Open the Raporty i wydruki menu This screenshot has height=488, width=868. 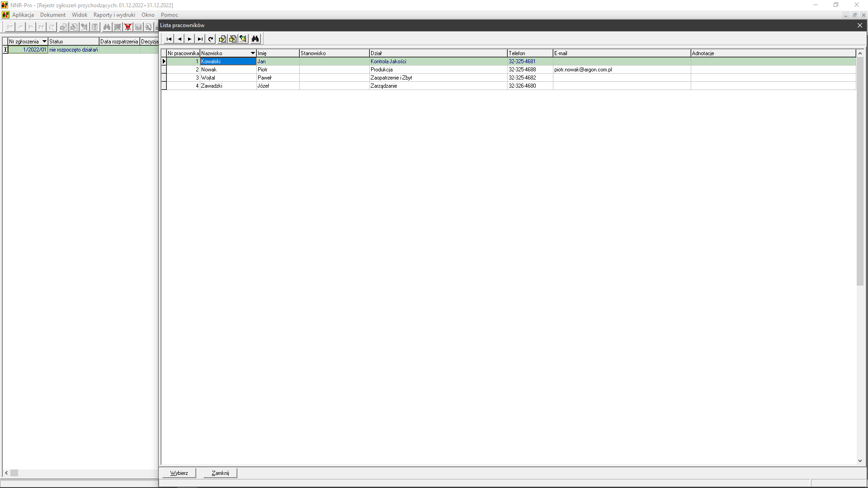point(114,15)
